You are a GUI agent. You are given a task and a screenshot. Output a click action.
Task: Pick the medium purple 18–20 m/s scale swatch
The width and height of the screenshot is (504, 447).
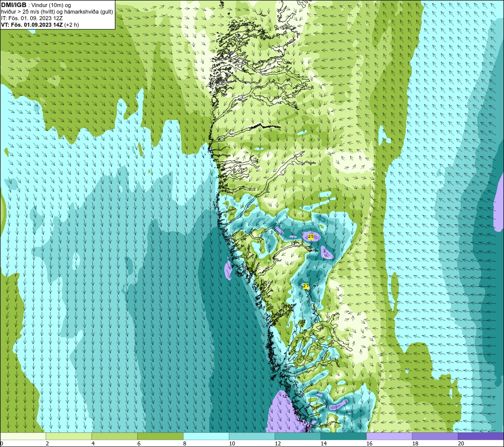(435, 436)
